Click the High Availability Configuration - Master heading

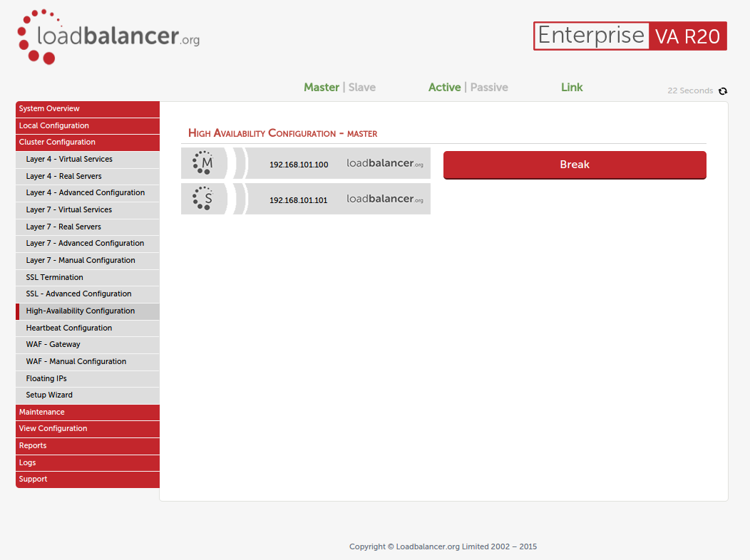[283, 133]
